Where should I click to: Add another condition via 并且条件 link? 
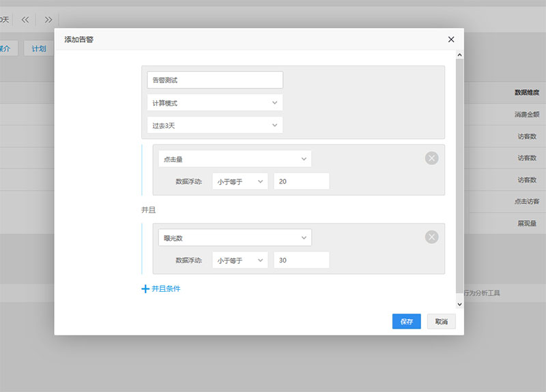pos(166,288)
